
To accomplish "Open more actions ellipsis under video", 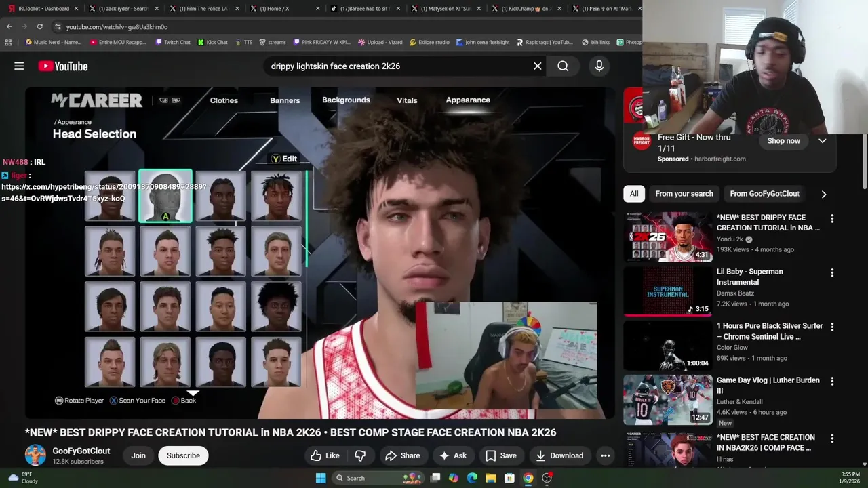I will click(606, 455).
